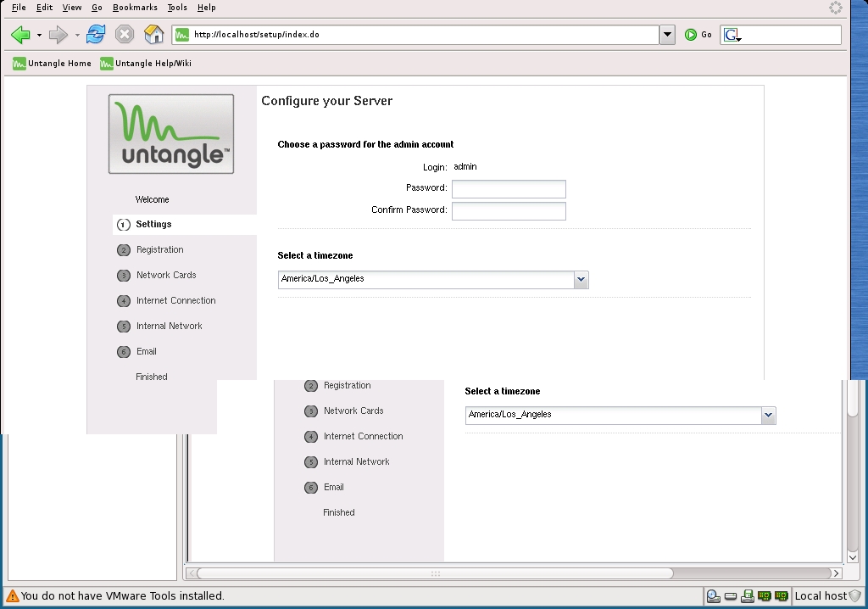Click the VMware Tools warning triangle icon
This screenshot has width=868, height=609.
point(12,596)
